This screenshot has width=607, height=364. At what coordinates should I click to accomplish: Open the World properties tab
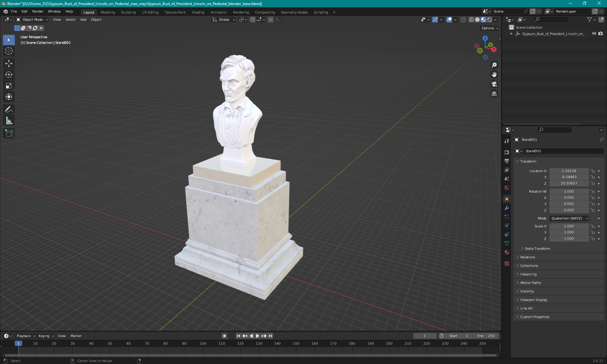coord(507,188)
